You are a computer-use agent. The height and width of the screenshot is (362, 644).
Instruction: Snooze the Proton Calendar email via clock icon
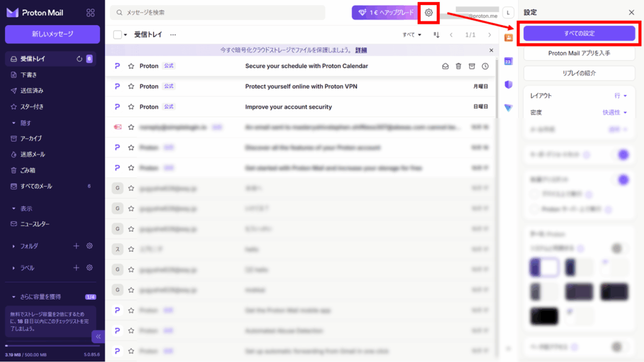tap(485, 66)
